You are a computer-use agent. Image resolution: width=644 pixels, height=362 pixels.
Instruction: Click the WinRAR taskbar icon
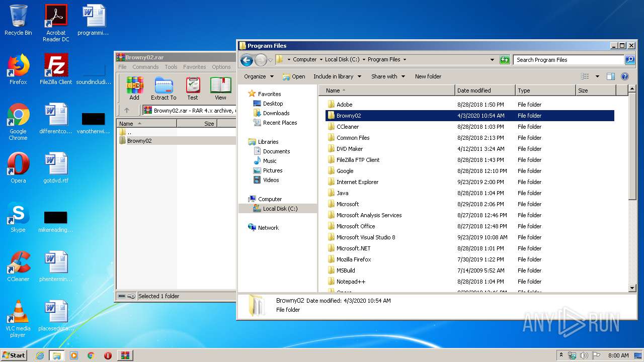click(x=125, y=355)
